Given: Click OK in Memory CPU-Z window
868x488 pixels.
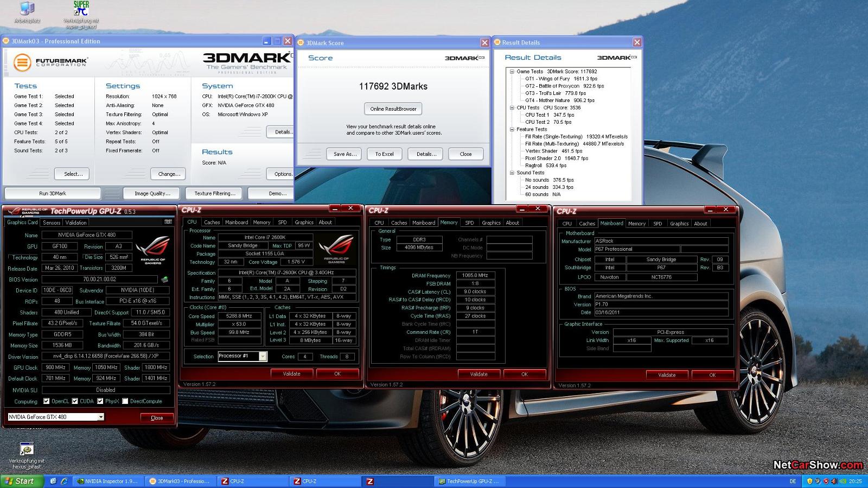Looking at the screenshot, I should point(524,374).
